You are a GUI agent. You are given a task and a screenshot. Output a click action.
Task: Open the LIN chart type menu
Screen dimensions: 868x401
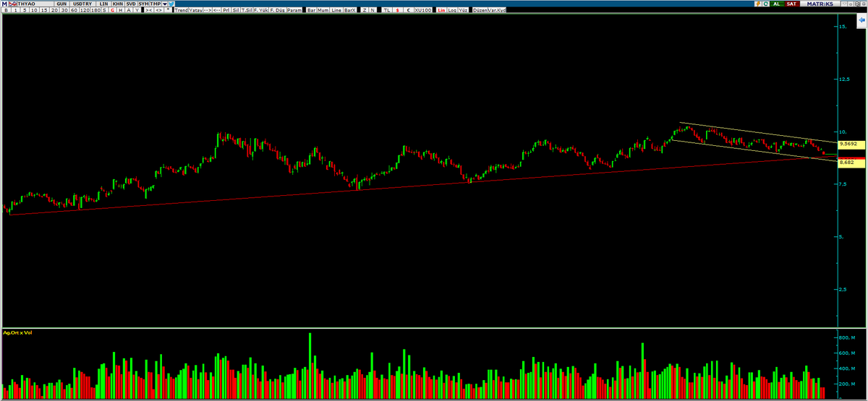click(103, 4)
